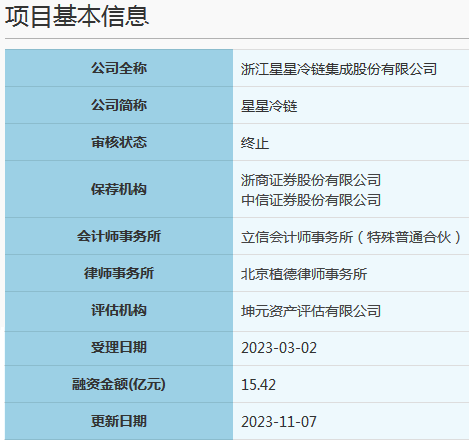
Task: Click the 评估机构 label cell
Action: click(119, 310)
